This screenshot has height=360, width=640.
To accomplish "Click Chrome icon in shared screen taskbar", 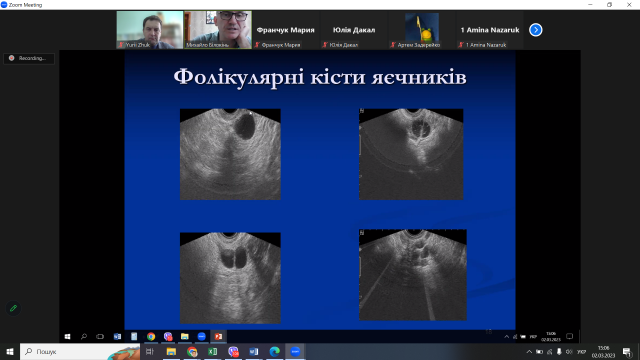I will click(x=151, y=336).
